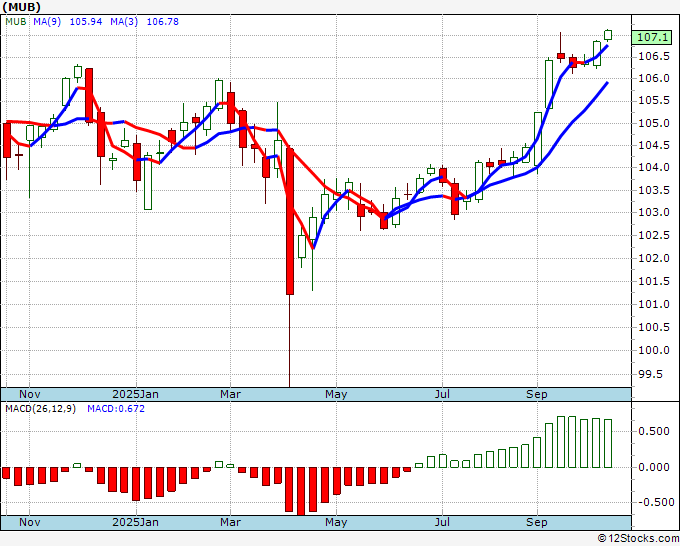This screenshot has height=546, width=680.
Task: Click the MA(3) legend label
Action: [124, 22]
